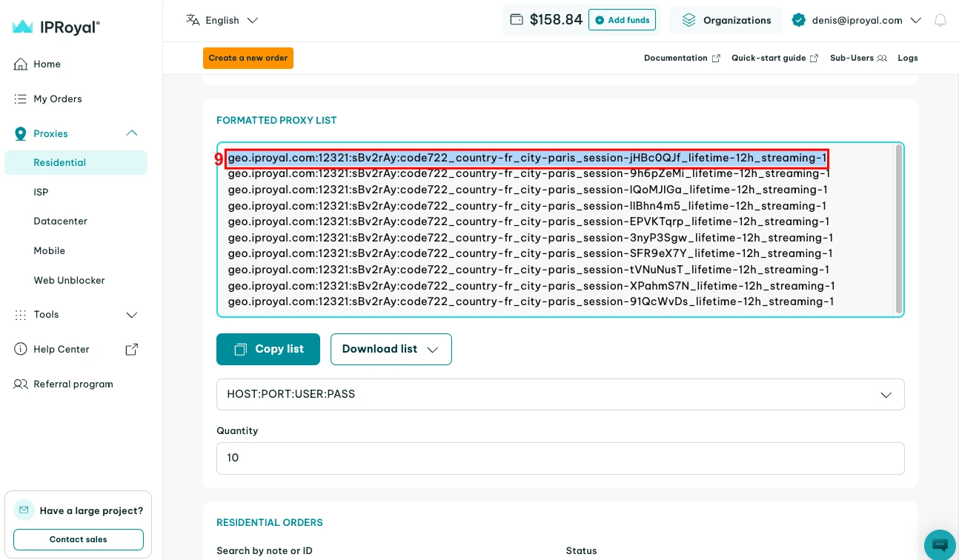The image size is (959, 560).
Task: Click the Help Center info icon
Action: 21,350
